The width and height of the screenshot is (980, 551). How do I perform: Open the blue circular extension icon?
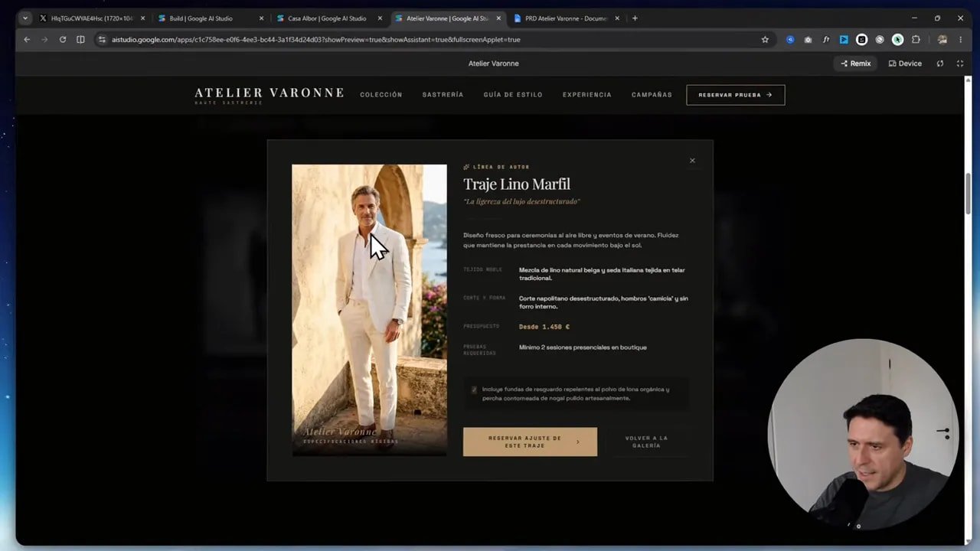(790, 40)
